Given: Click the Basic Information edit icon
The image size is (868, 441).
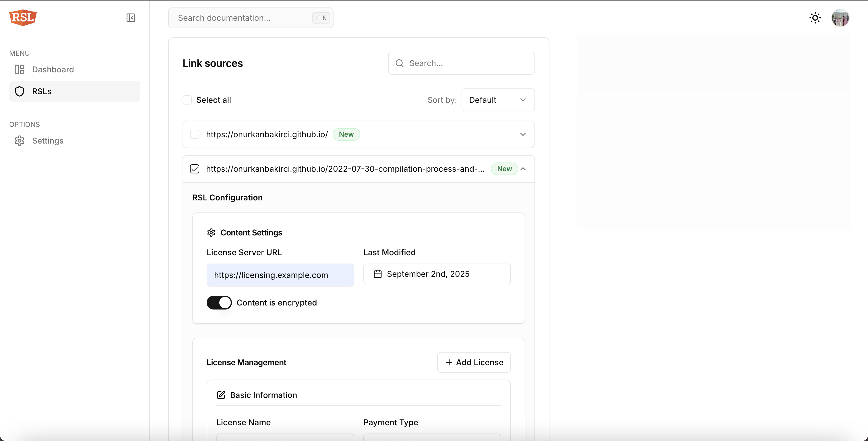Looking at the screenshot, I should (x=221, y=395).
